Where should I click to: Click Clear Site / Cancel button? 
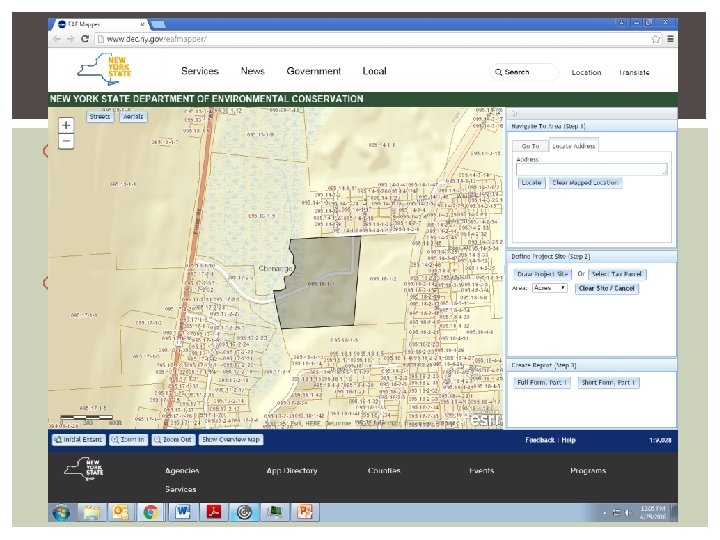tap(607, 288)
